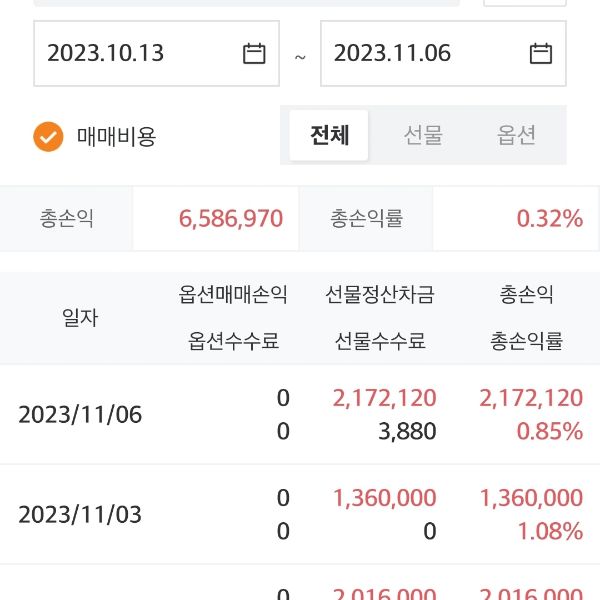Click the 선물수수료 column header
Viewport: 600px width, 600px height.
(380, 341)
